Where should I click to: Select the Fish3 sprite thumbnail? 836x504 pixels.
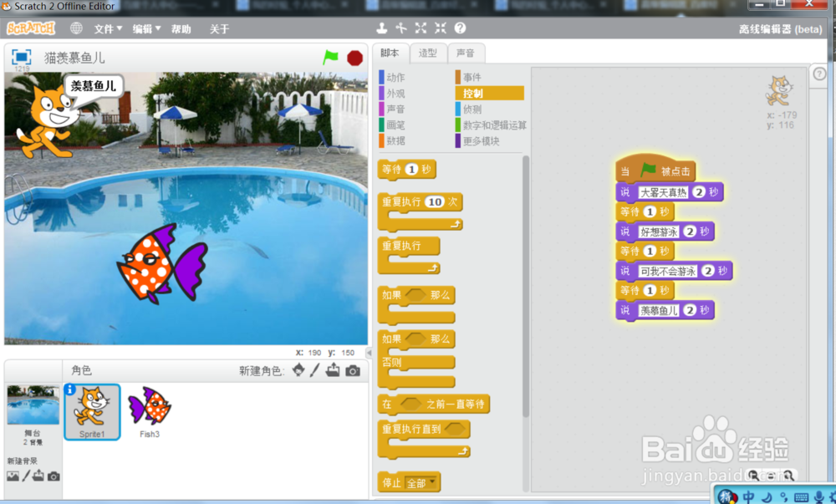150,411
